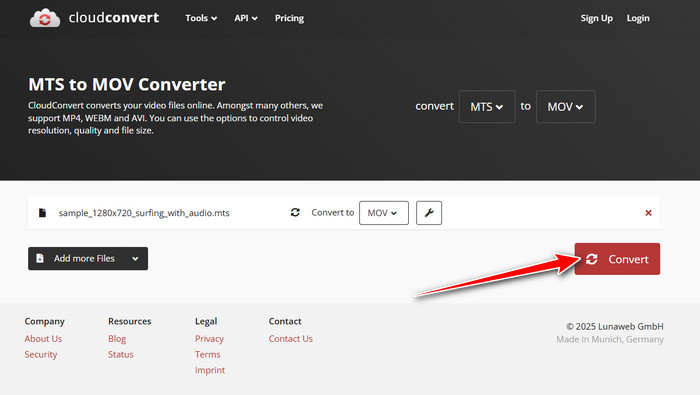Open the Status link
The image size is (700, 395).
point(121,354)
